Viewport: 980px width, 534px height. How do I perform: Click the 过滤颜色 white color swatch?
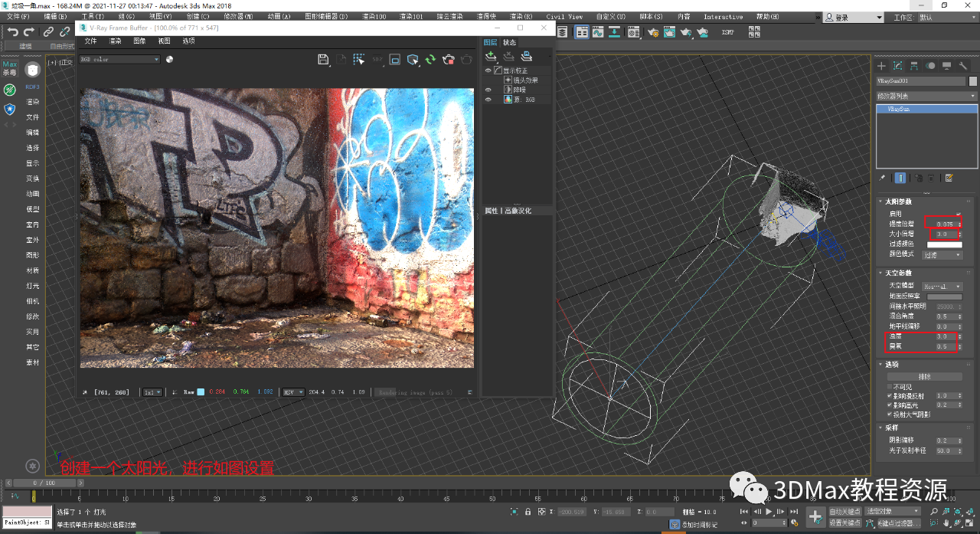pyautogui.click(x=944, y=244)
